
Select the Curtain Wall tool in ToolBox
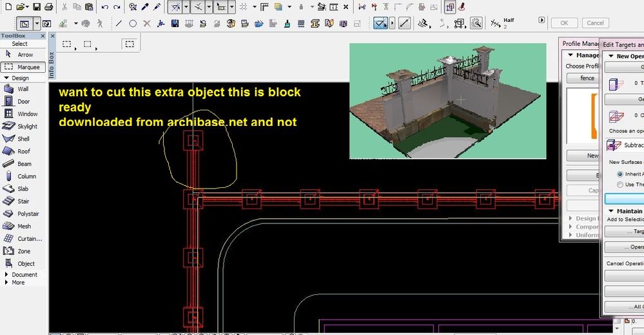23,238
